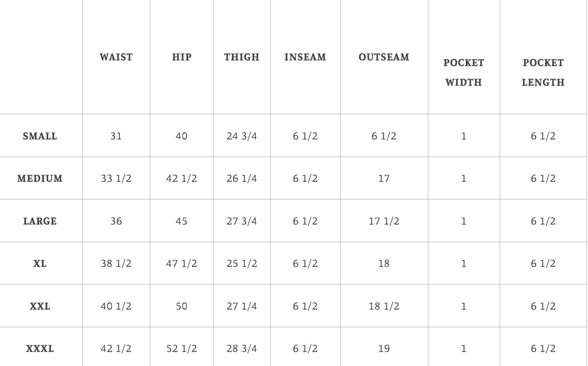
Task: Click the XXXL size row label
Action: [40, 349]
